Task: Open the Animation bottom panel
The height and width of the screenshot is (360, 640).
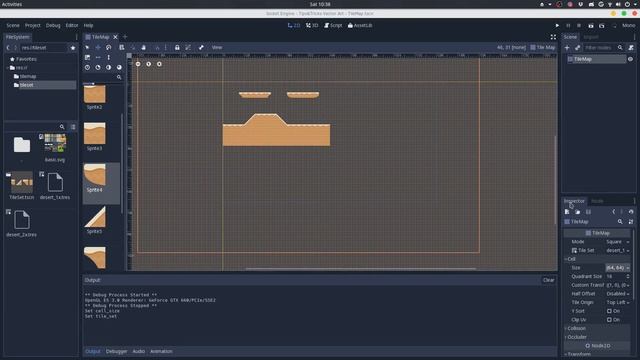Action: (x=161, y=351)
